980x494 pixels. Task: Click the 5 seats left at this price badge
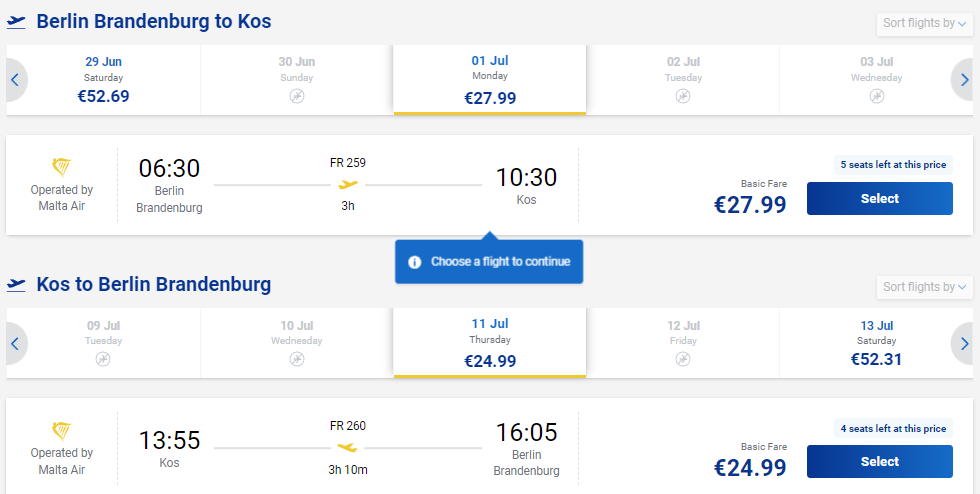tap(893, 164)
